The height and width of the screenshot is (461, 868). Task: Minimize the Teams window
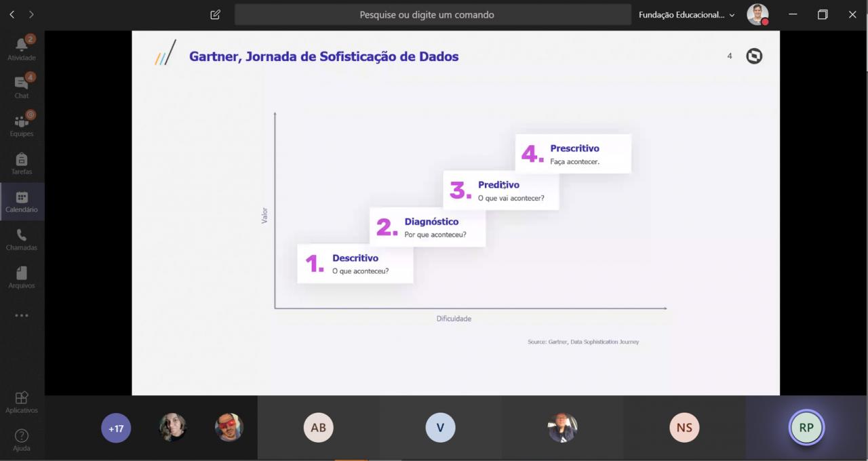793,14
